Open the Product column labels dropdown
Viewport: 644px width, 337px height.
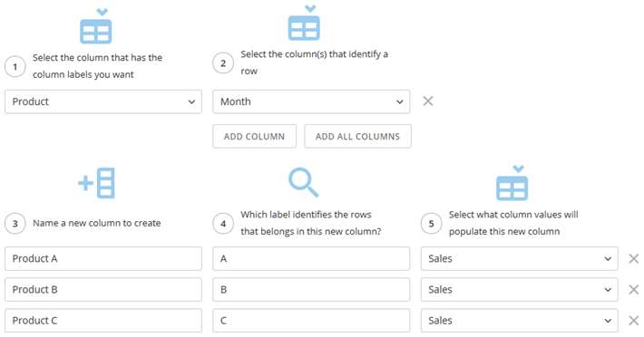(x=103, y=101)
